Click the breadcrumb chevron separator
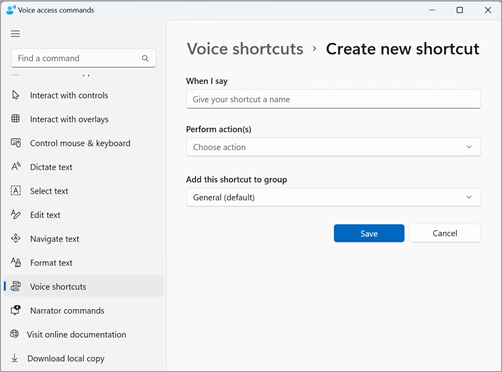This screenshot has width=502, height=372. (x=314, y=49)
